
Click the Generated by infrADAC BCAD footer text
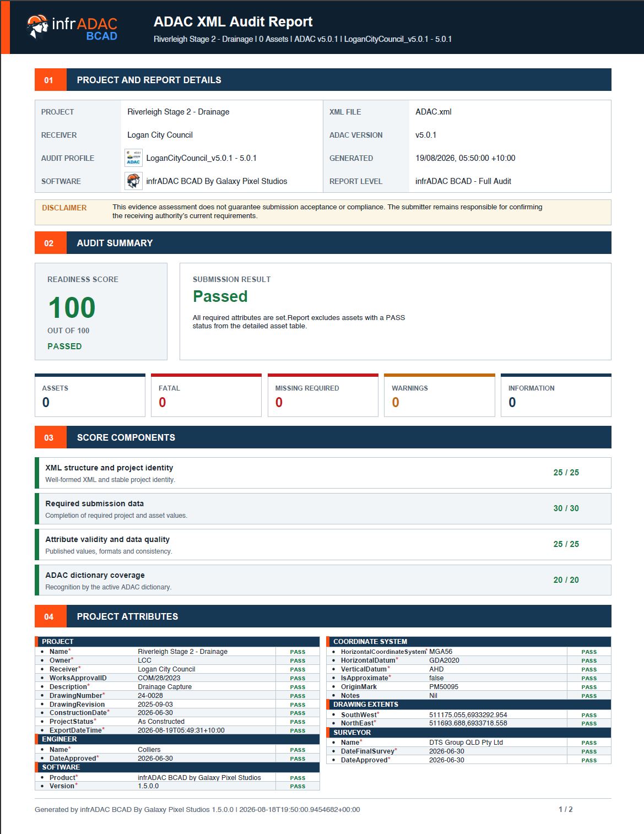coord(197,810)
